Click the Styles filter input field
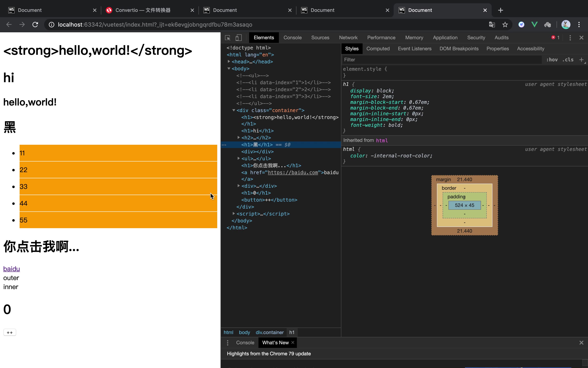Screen dimensions: 588x368 [x=442, y=60]
